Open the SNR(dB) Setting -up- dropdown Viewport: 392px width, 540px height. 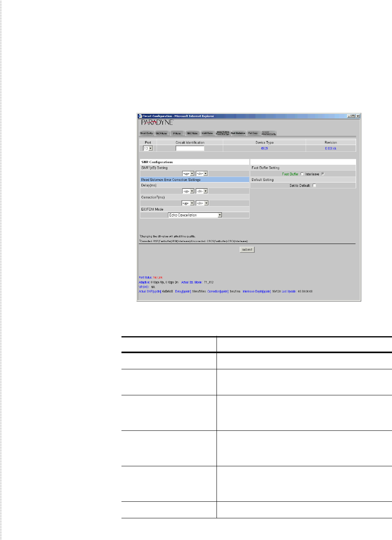pyautogui.click(x=188, y=174)
